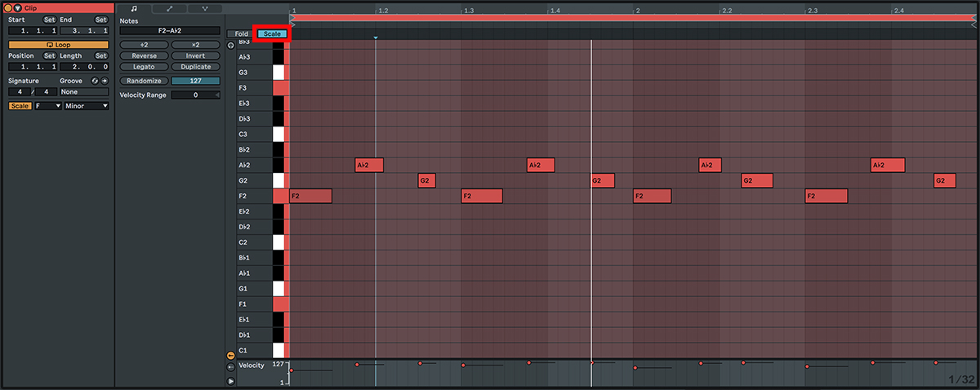
Task: Click the 1.4 marker on beat ruler
Action: (555, 10)
